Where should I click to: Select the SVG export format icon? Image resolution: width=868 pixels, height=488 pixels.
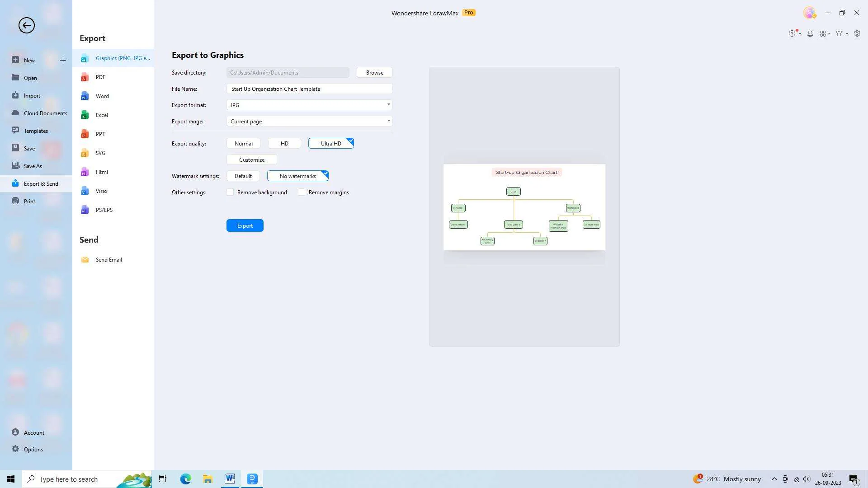pyautogui.click(x=85, y=153)
